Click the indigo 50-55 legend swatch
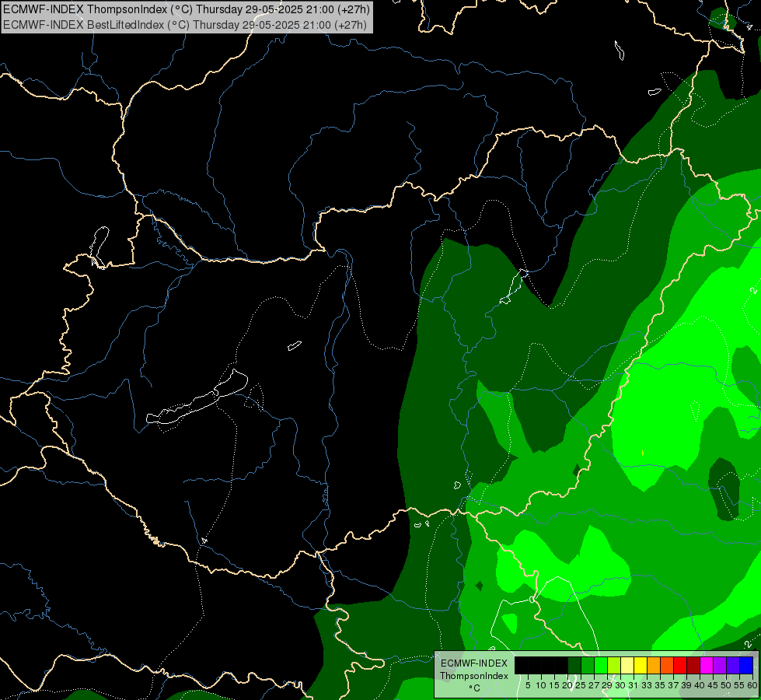761x700 pixels. click(733, 665)
